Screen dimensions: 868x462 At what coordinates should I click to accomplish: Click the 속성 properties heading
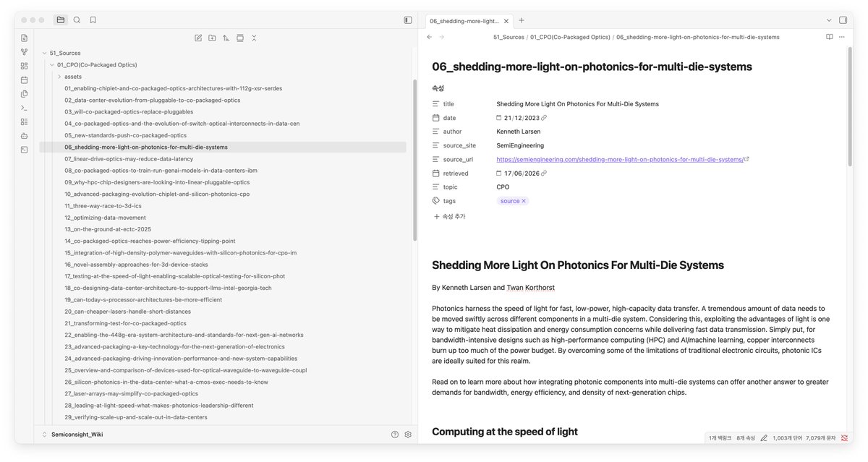pos(438,88)
